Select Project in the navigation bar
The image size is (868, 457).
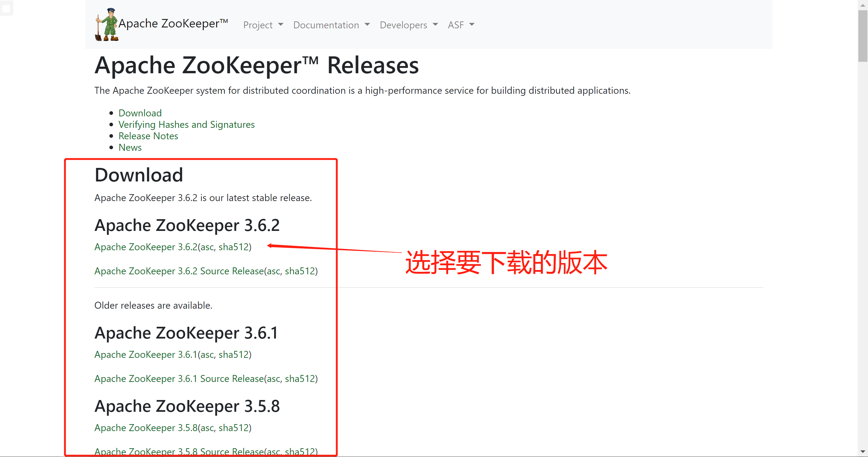(263, 25)
